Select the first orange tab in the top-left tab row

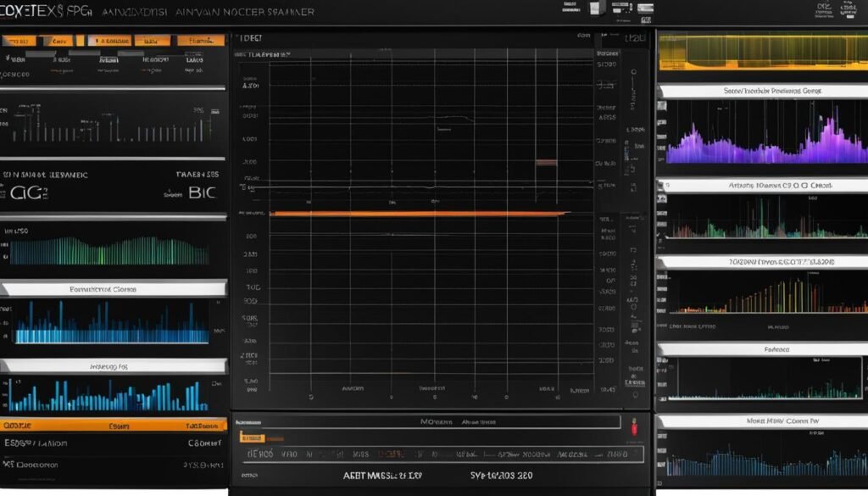point(19,41)
